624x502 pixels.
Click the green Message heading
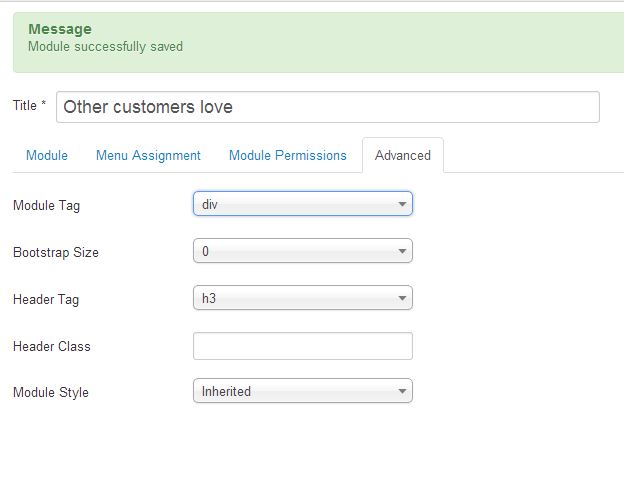(x=59, y=29)
